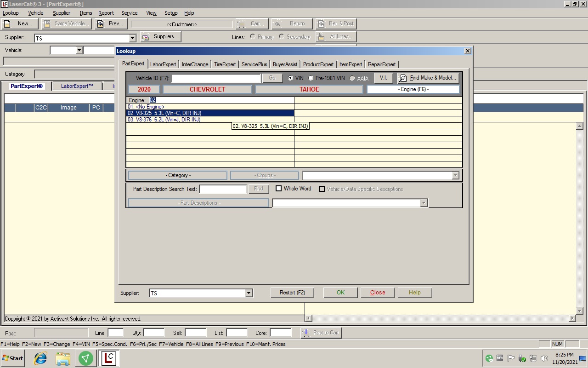The height and width of the screenshot is (368, 588).
Task: Click the Part Description Search Text field
Action: tap(223, 189)
